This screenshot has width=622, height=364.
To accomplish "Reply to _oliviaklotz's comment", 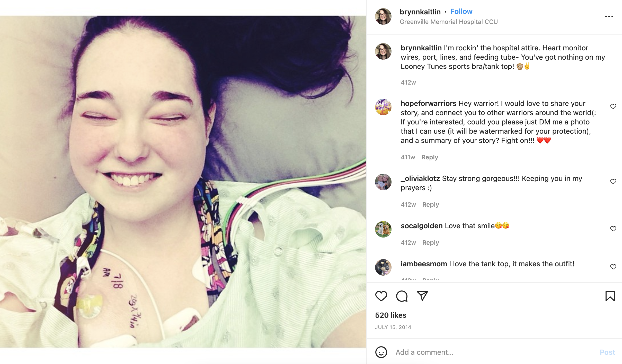I will tap(431, 205).
